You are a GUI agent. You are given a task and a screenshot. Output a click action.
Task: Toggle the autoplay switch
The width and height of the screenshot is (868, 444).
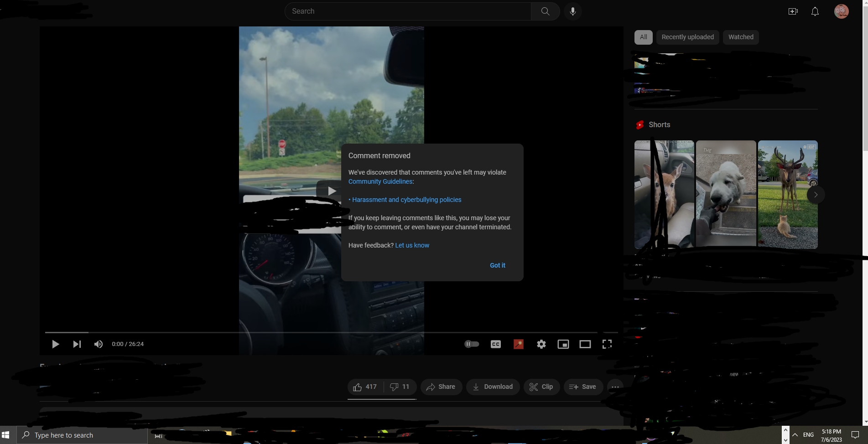pos(472,344)
